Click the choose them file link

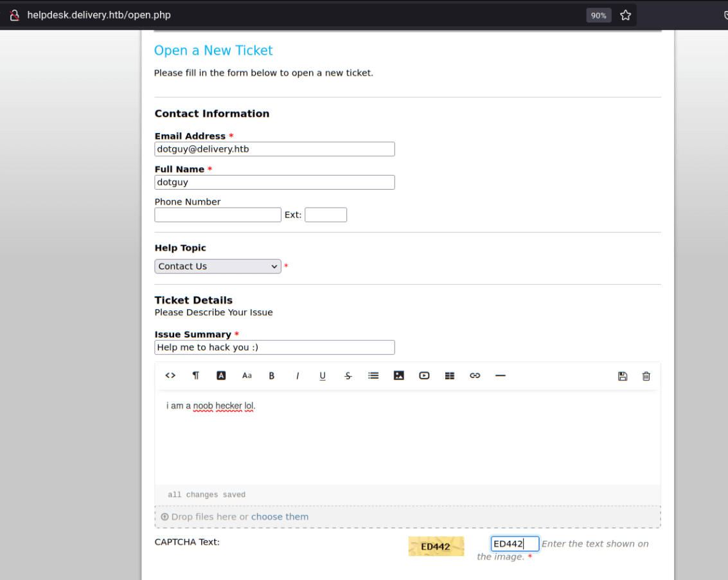[280, 517]
